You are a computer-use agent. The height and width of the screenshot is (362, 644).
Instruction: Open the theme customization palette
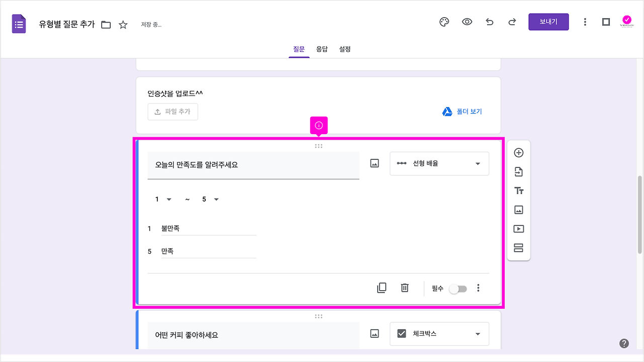click(444, 22)
